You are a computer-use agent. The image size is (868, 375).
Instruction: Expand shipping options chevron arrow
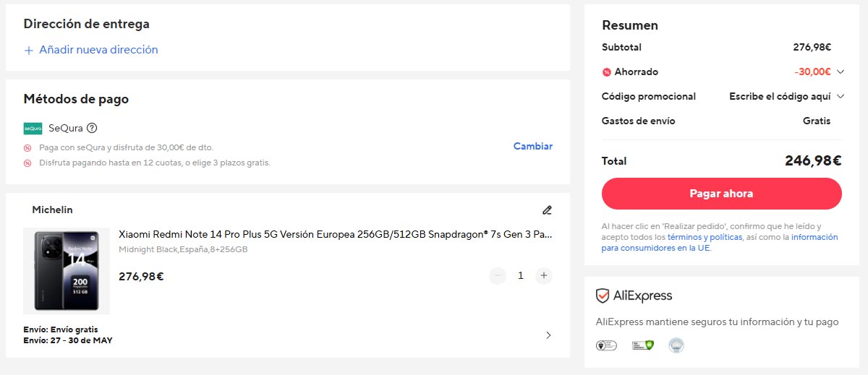(x=548, y=335)
